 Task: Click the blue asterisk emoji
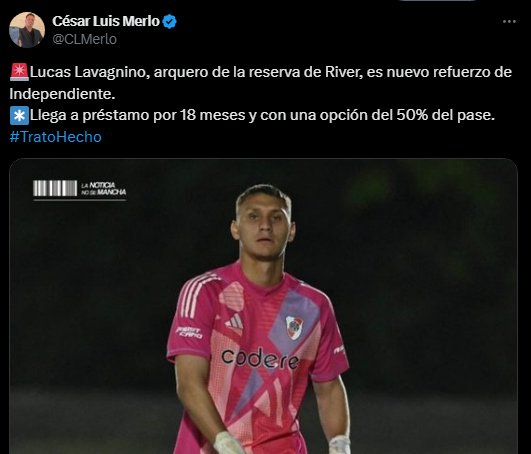[19, 115]
